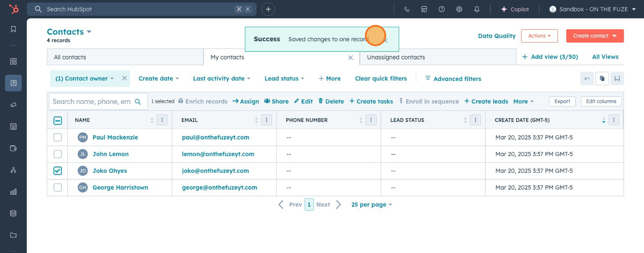The image size is (644, 253).
Task: Open the notifications bell
Action: [x=477, y=9]
